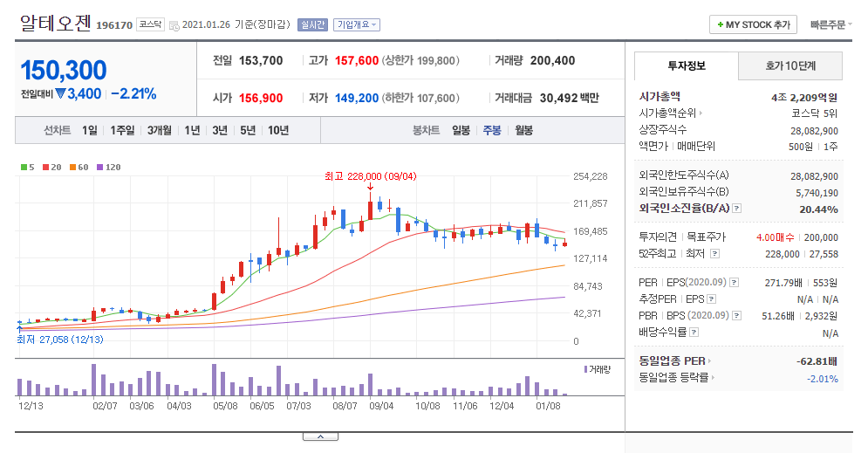Open 동일업종 등락률 arrow link
The width and height of the screenshot is (868, 453).
point(713,378)
